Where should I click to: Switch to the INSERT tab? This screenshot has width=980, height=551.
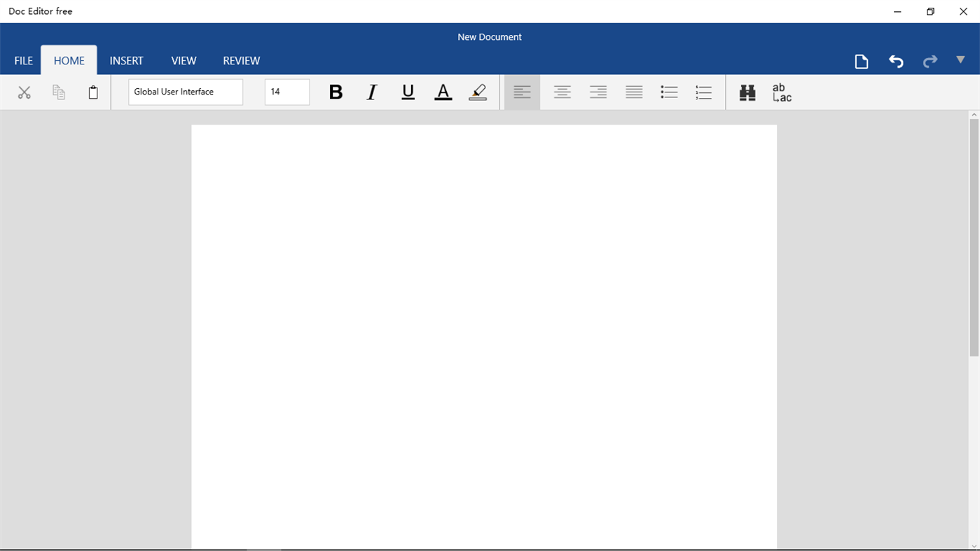pyautogui.click(x=126, y=60)
